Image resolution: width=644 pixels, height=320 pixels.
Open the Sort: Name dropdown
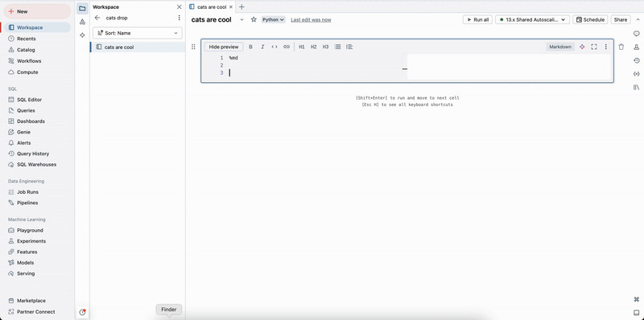(138, 33)
